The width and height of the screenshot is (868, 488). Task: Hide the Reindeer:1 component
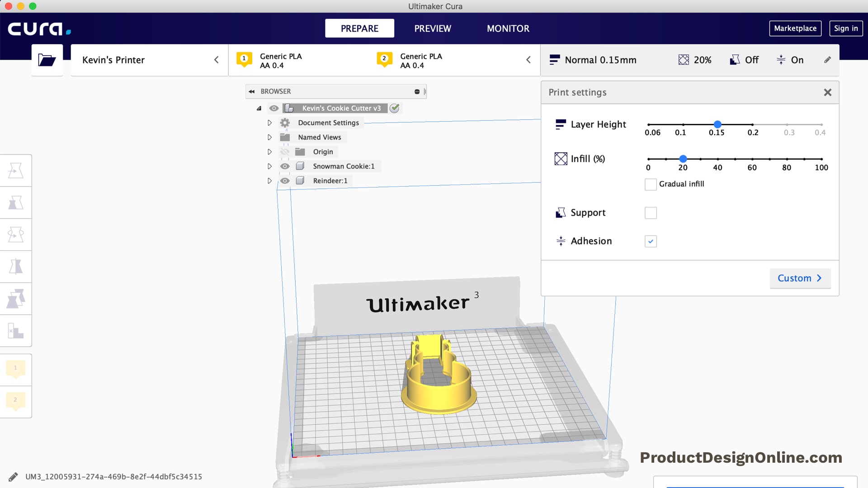[285, 180]
